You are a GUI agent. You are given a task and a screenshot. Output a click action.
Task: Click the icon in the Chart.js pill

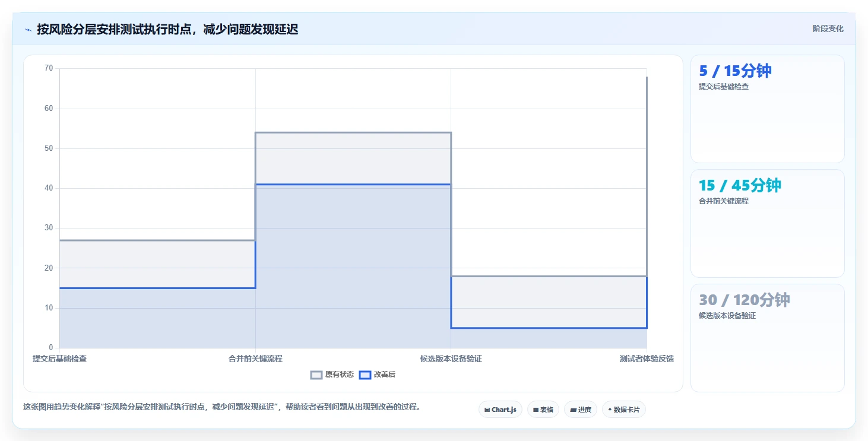487,410
